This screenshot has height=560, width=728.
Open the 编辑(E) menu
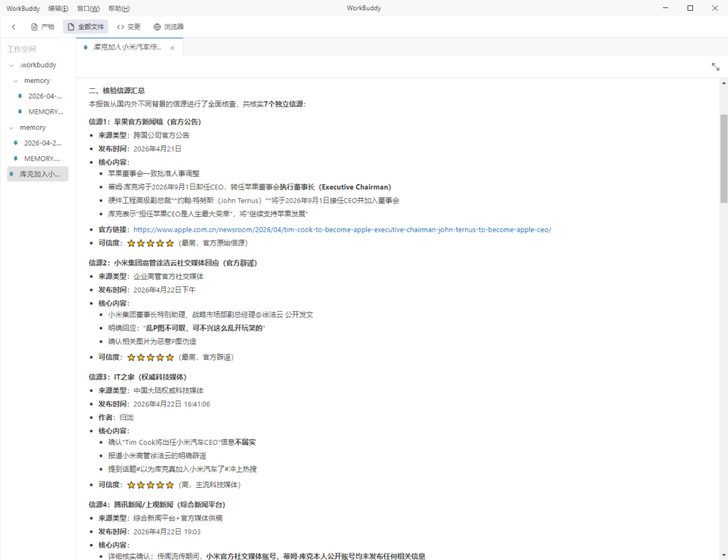pyautogui.click(x=58, y=8)
